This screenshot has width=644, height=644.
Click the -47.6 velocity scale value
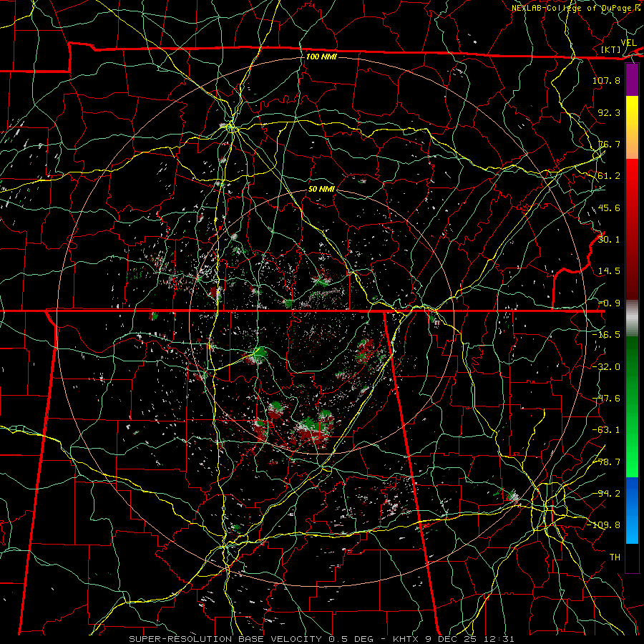pos(606,399)
